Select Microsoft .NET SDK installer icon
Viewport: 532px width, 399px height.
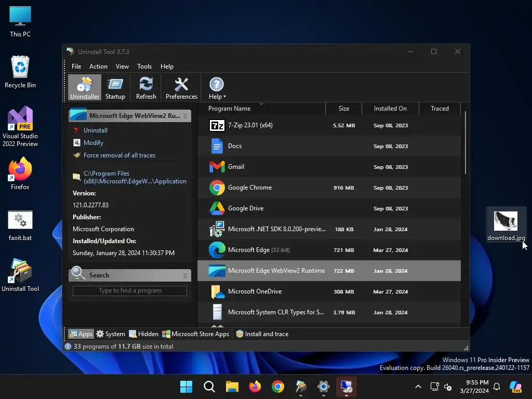(217, 229)
